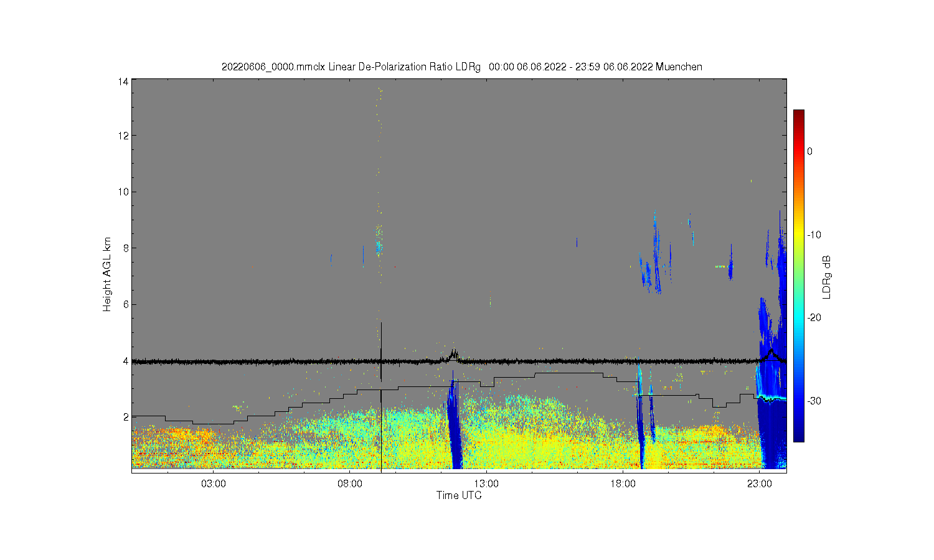Click the 10 height tick label
The height and width of the screenshot is (560, 934).
[x=123, y=192]
